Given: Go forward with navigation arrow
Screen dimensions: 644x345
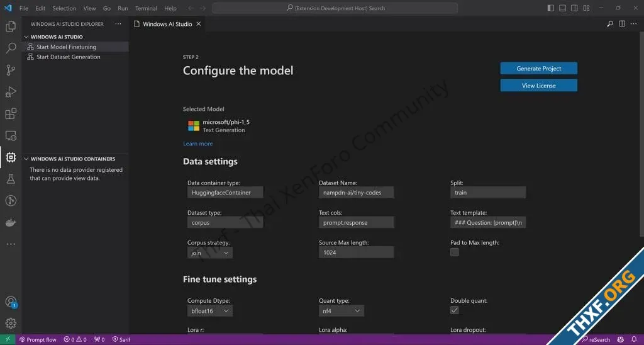Looking at the screenshot, I should click(203, 8).
